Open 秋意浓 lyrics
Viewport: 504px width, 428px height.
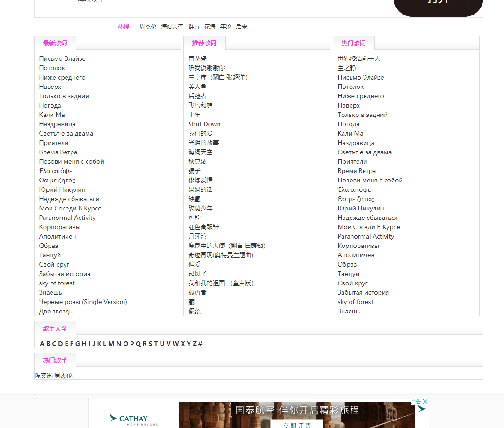click(197, 161)
